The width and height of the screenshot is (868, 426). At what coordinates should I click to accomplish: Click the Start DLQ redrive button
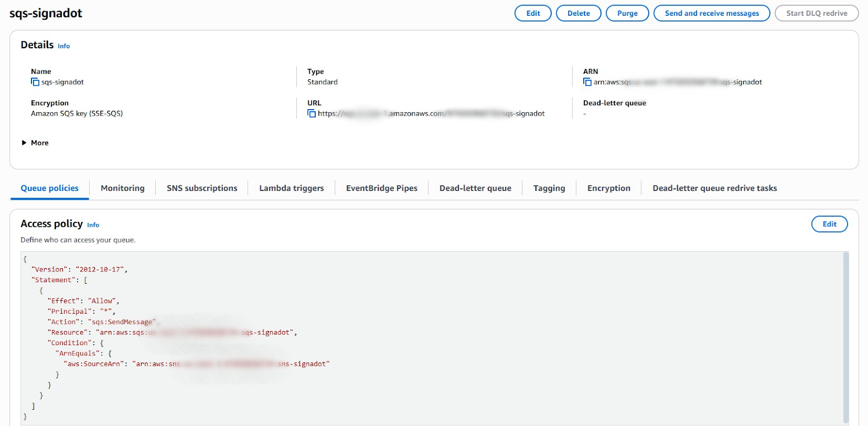816,13
